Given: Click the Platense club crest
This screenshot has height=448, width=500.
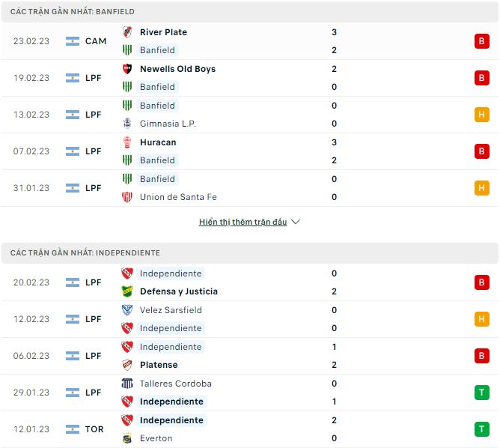Looking at the screenshot, I should coord(126,365).
